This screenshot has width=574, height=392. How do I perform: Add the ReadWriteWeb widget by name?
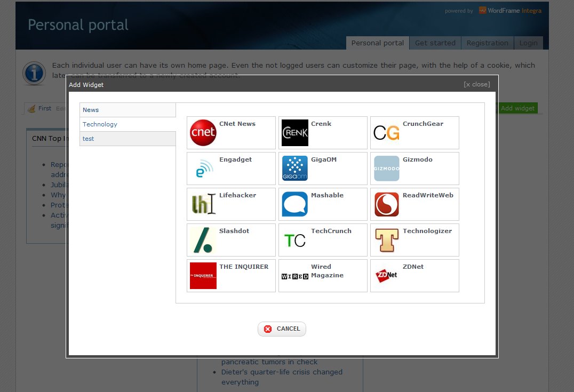click(428, 195)
